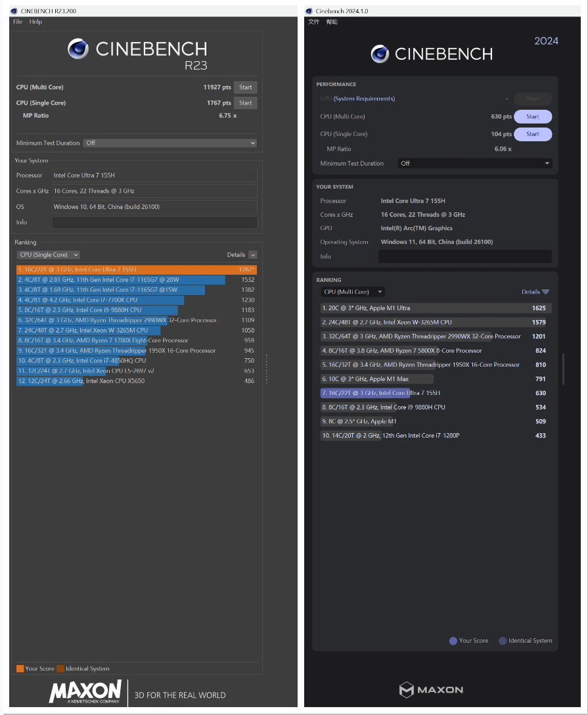Open R23 Minimum Test Duration dropdown
This screenshot has width=588, height=715.
click(170, 143)
